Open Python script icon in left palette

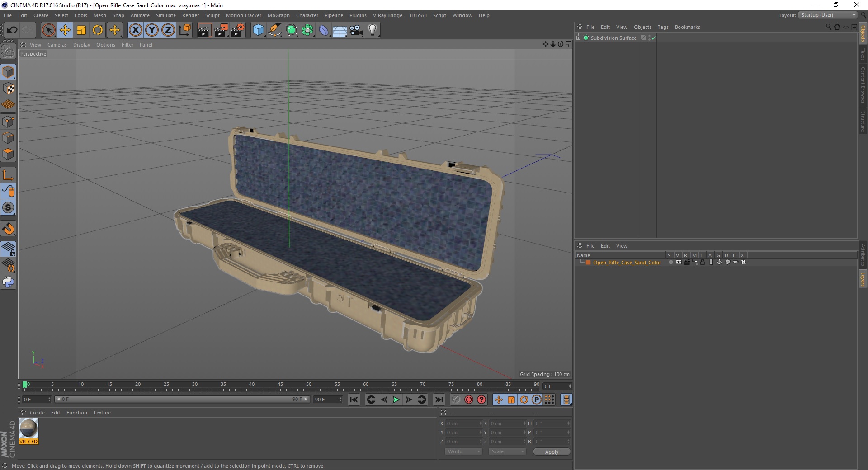[x=8, y=282]
